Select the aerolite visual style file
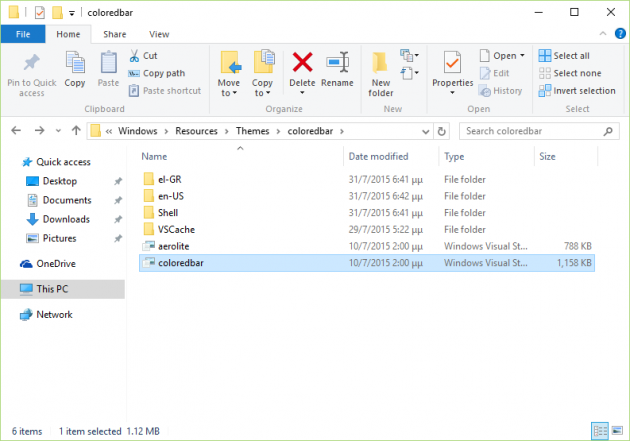 pos(367,246)
